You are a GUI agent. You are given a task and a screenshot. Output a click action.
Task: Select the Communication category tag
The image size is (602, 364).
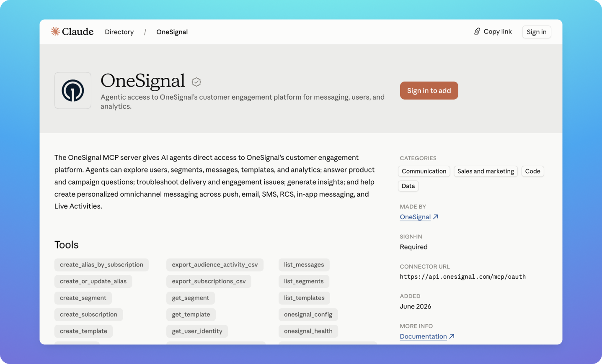coord(424,171)
